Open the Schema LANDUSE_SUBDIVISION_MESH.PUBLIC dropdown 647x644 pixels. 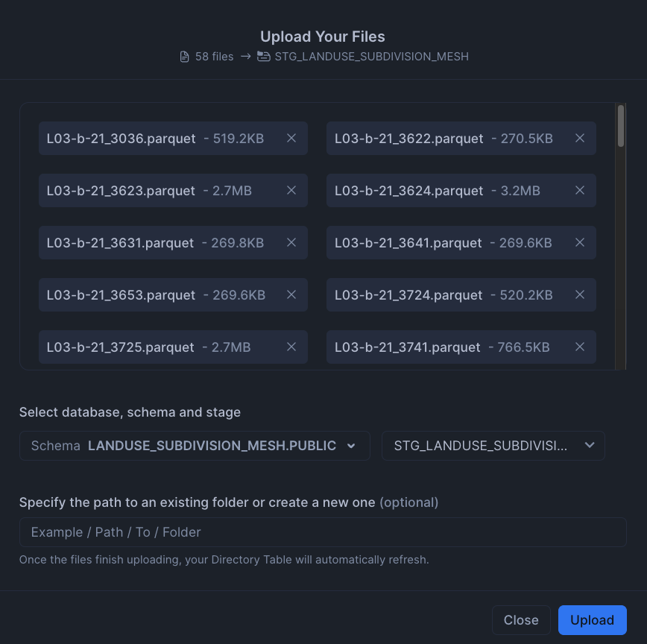pyautogui.click(x=195, y=446)
